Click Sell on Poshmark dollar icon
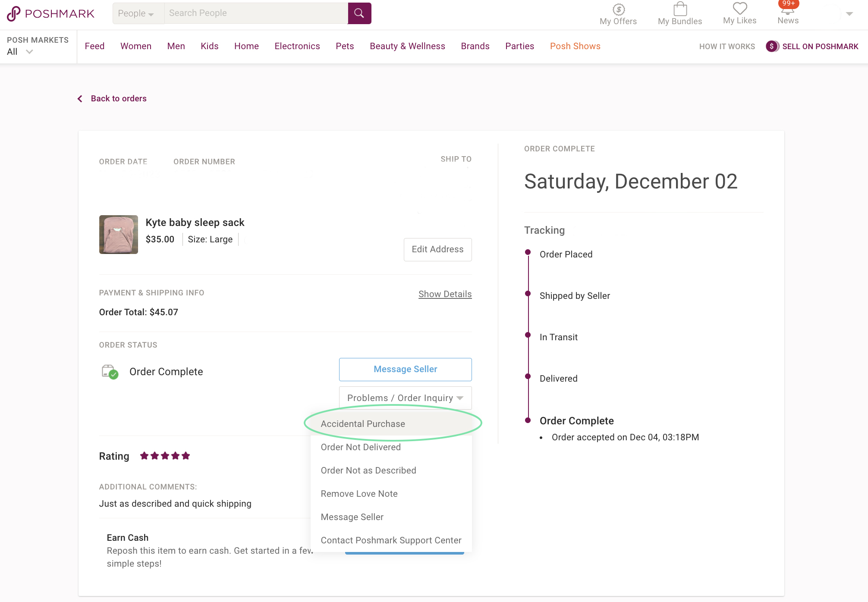This screenshot has width=868, height=602. [x=772, y=46]
